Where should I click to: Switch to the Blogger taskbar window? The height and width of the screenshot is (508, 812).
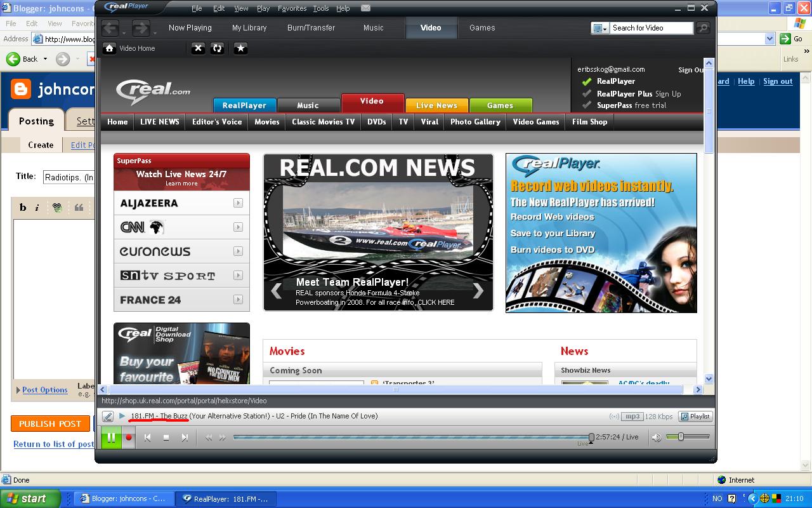pyautogui.click(x=124, y=499)
